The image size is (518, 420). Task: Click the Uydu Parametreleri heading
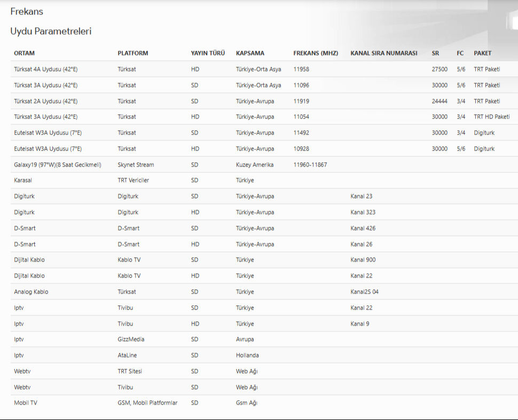coord(51,31)
